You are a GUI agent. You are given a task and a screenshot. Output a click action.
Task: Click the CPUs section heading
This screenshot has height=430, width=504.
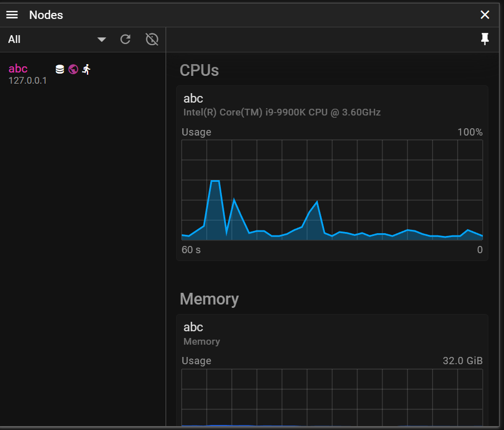click(x=199, y=70)
